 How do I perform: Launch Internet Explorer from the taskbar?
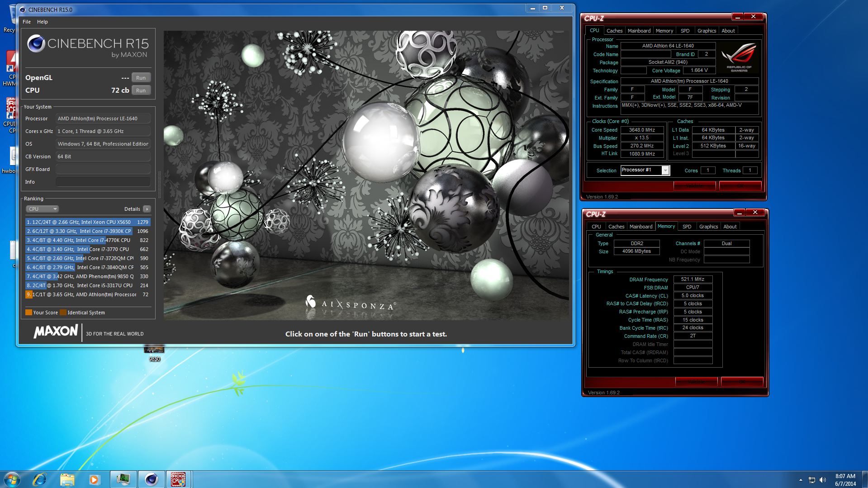click(40, 479)
